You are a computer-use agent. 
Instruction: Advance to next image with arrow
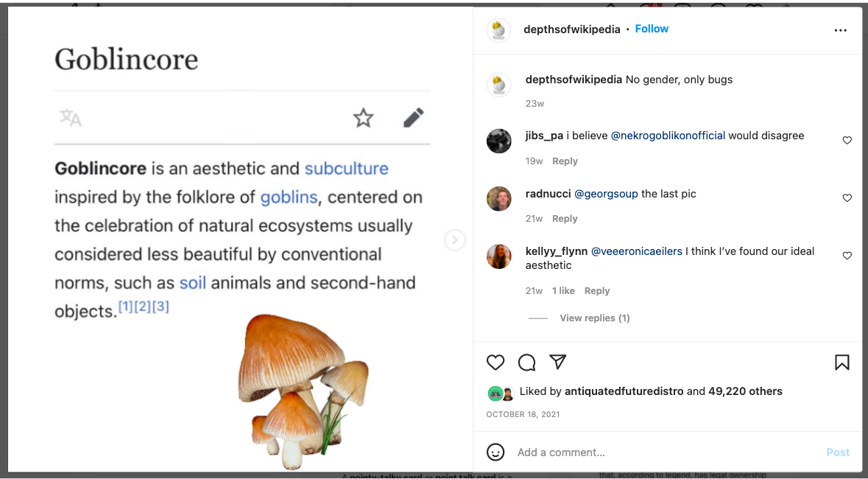[455, 240]
